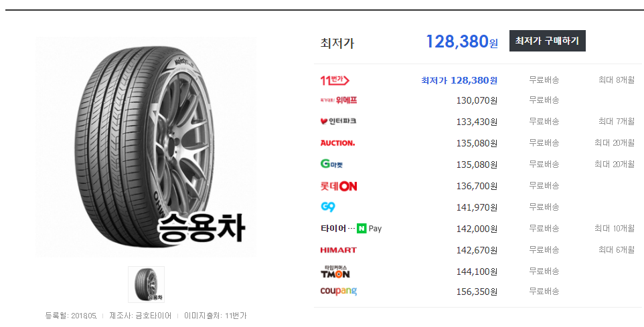This screenshot has width=644, height=327.
Task: Click the 등록월: 2018.05 text
Action: (x=71, y=316)
